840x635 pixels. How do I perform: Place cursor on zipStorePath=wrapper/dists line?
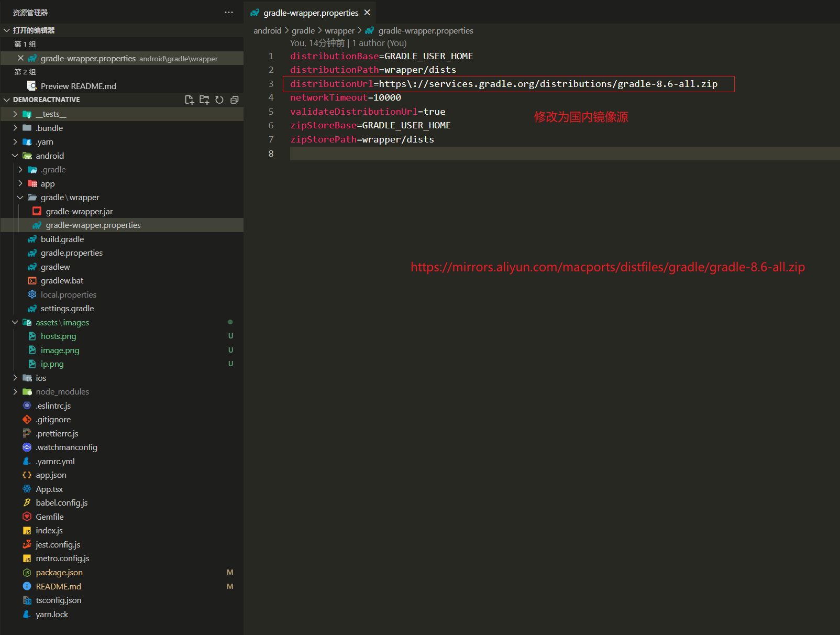pos(362,139)
